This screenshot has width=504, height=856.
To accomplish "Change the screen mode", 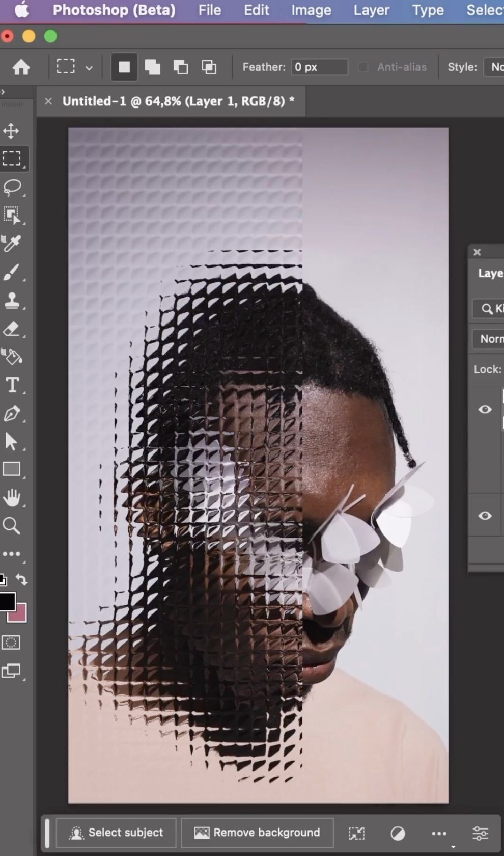I will (11, 671).
